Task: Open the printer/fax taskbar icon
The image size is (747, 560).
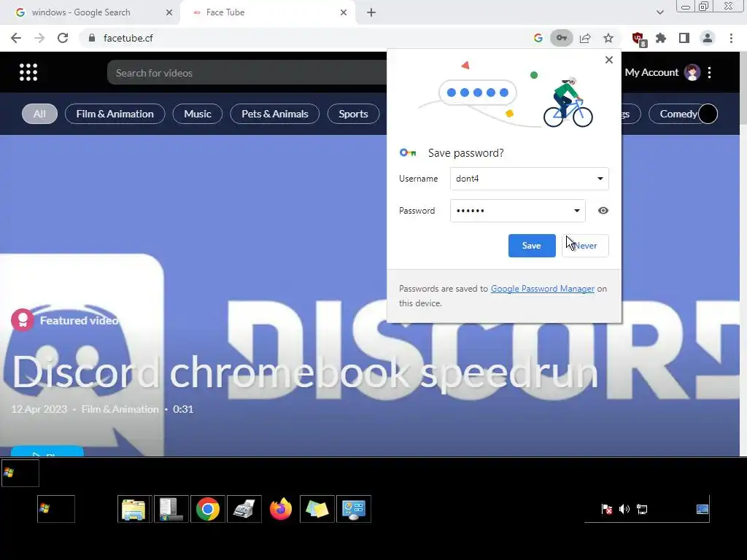Action: (x=244, y=509)
